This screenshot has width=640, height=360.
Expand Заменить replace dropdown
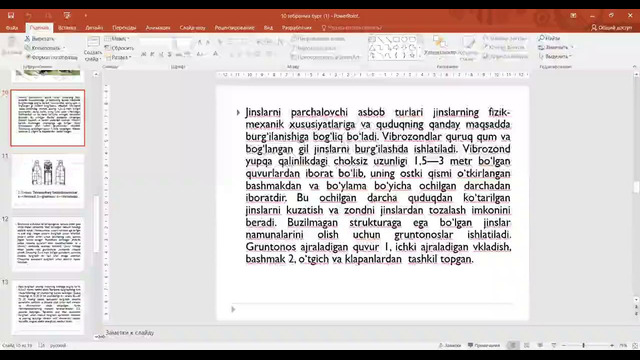tap(572, 47)
